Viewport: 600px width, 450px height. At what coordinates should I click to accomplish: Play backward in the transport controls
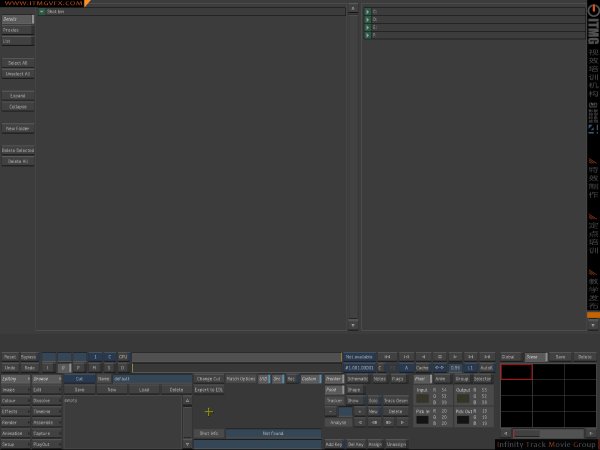point(423,357)
